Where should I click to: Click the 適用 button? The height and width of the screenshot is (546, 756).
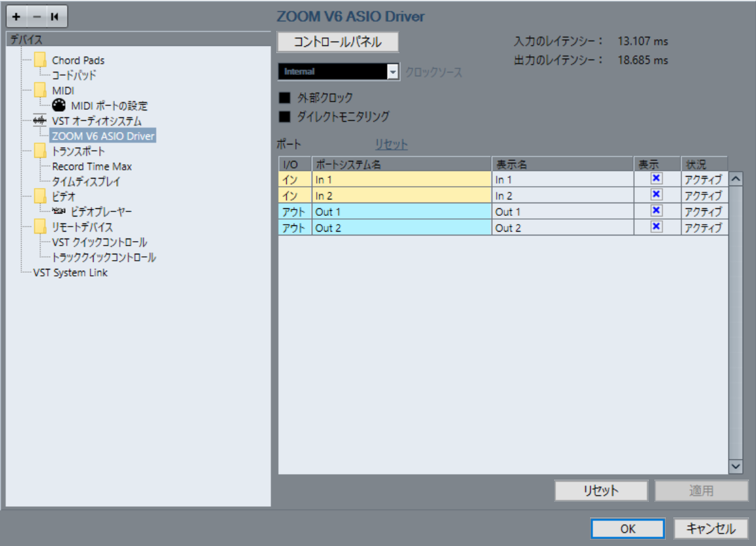point(701,490)
